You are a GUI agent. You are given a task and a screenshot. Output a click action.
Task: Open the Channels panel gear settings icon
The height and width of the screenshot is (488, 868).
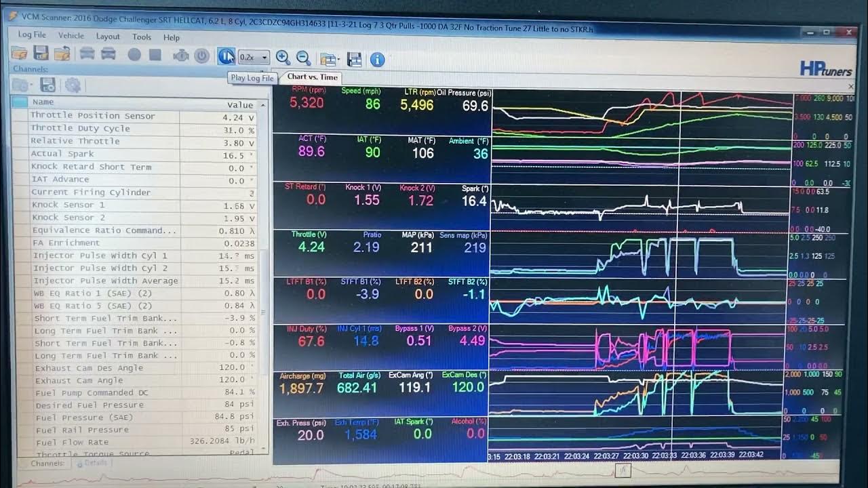pyautogui.click(x=73, y=85)
